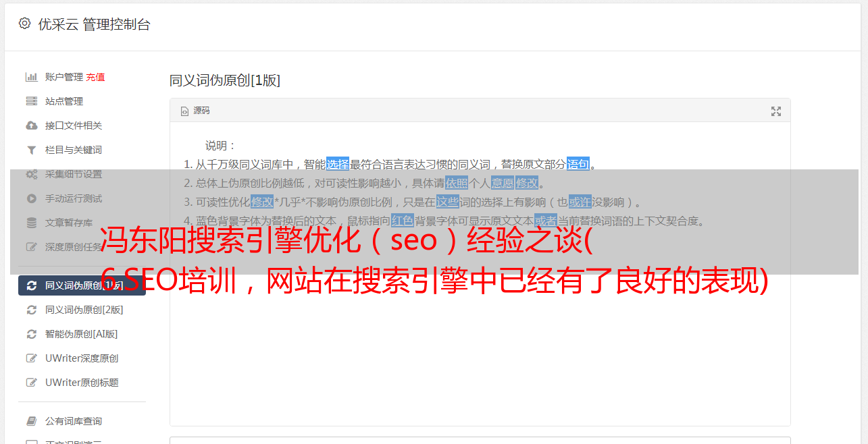This screenshot has height=444, width=868.
Task: Click the red 充值 recharge link
Action: [95, 77]
